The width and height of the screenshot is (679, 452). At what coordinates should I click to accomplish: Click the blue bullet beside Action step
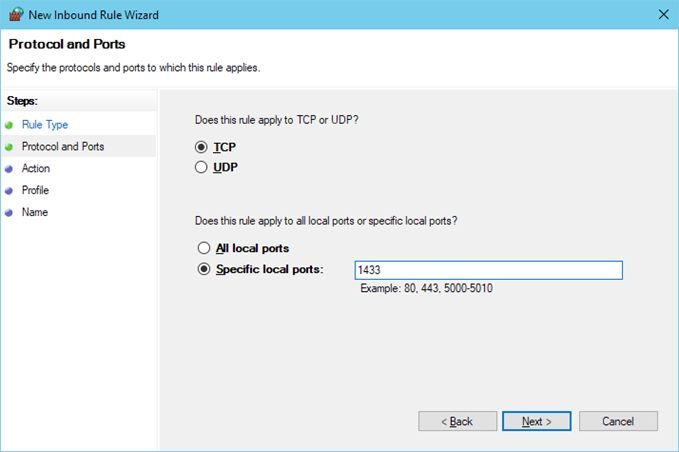point(9,169)
